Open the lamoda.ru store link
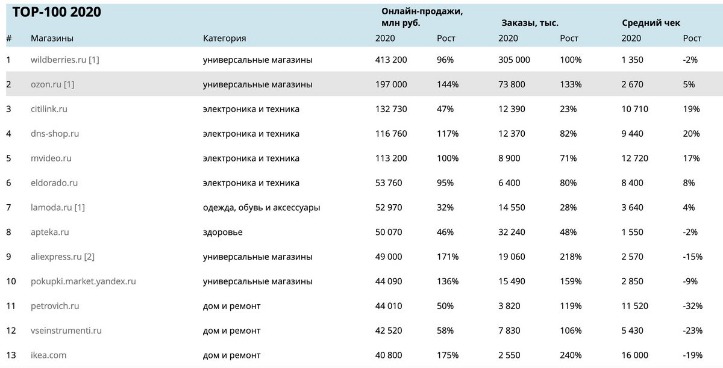 [x=52, y=208]
